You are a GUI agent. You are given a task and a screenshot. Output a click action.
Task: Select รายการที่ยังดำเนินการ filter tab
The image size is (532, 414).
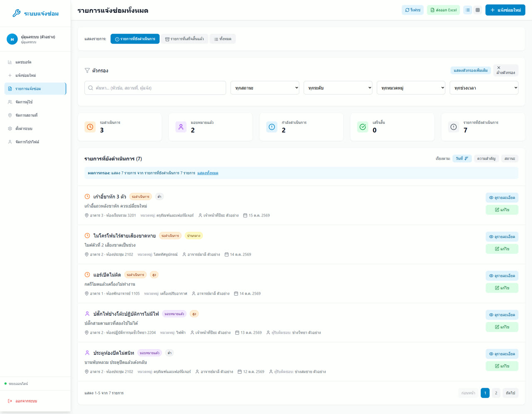pyautogui.click(x=135, y=39)
